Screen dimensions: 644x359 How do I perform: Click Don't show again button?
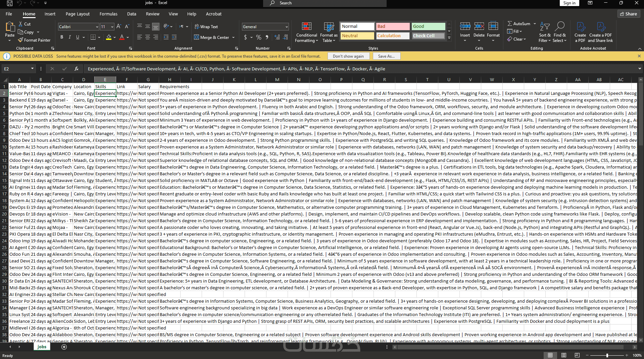pos(348,56)
